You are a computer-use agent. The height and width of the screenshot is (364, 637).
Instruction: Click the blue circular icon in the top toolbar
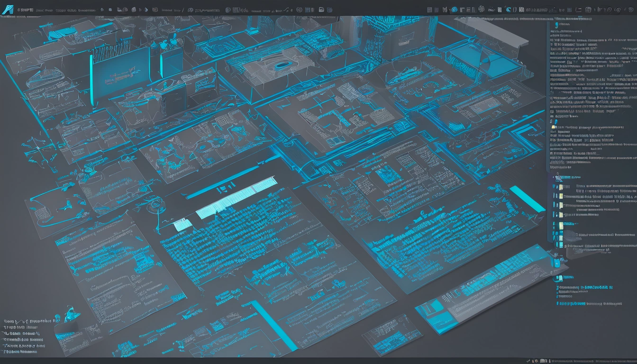click(x=454, y=9)
